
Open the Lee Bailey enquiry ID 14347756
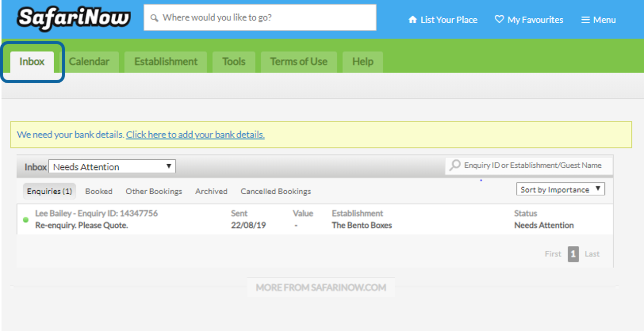click(x=96, y=213)
